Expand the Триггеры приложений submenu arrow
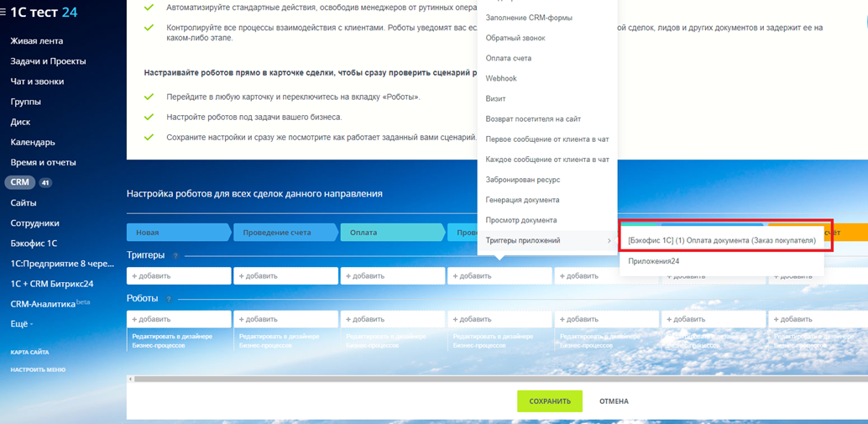Screen dimensions: 868x424 609,241
